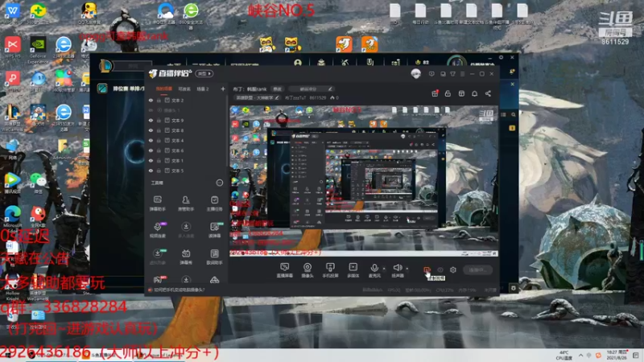This screenshot has width=644, height=362.
Task: Click the red record icon near settings
Action: coord(427,269)
